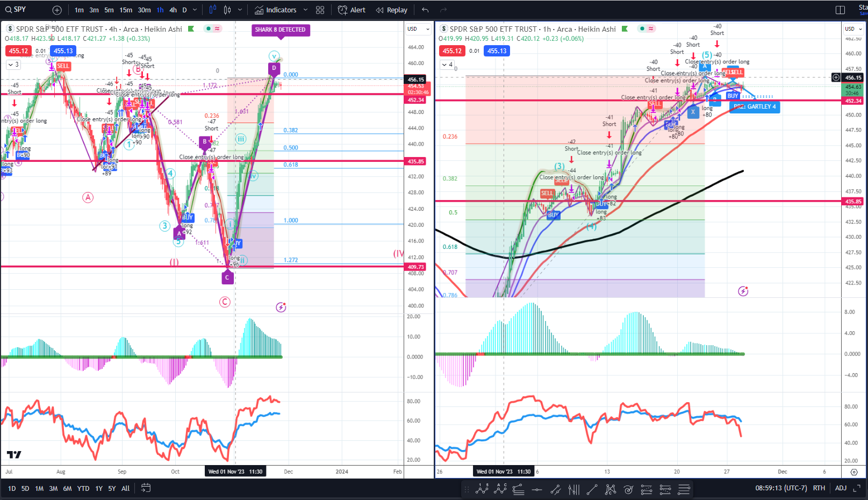Click the 455.12 sell button on 4h chart
The image size is (868, 500).
(x=18, y=51)
